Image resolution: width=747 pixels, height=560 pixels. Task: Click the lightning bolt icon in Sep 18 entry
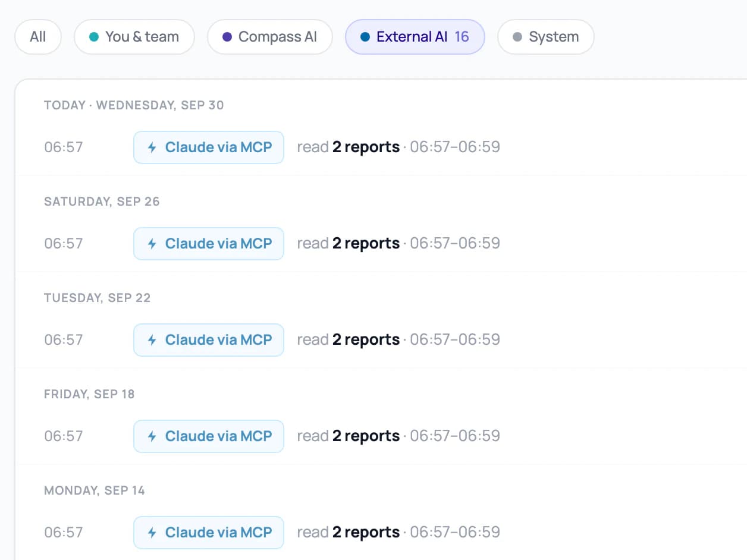pos(152,436)
